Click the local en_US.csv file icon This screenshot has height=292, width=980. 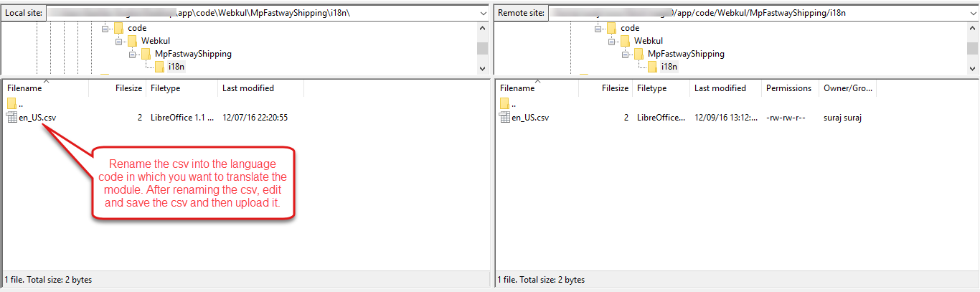pyautogui.click(x=11, y=118)
